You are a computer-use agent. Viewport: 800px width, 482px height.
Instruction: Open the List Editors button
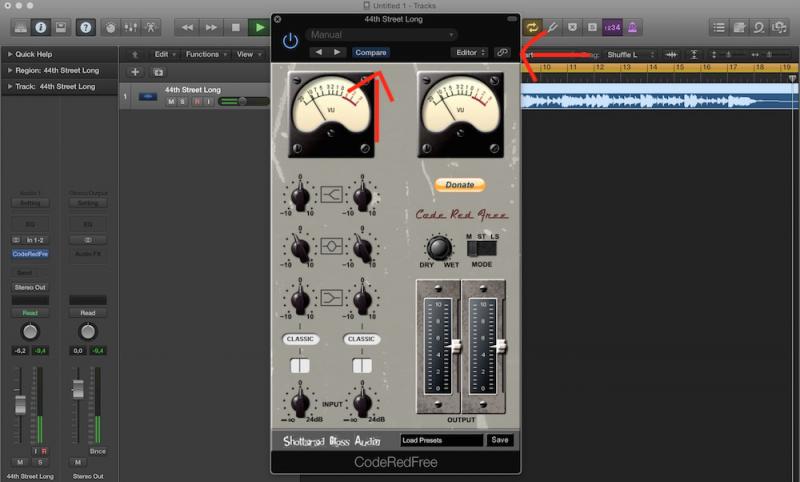(x=719, y=27)
